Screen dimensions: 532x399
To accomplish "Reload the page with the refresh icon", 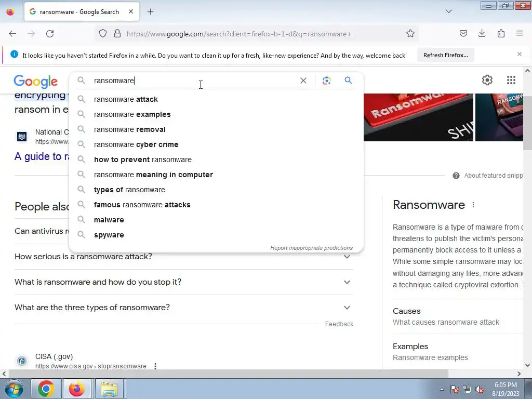I will pos(50,34).
